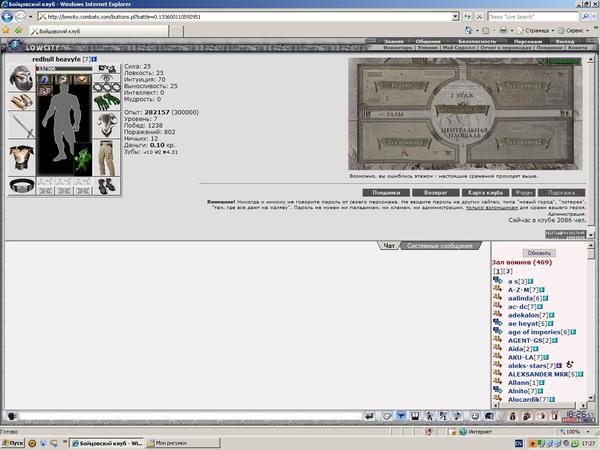
Task: Toggle the blue chat filter icon
Action: pos(401,416)
